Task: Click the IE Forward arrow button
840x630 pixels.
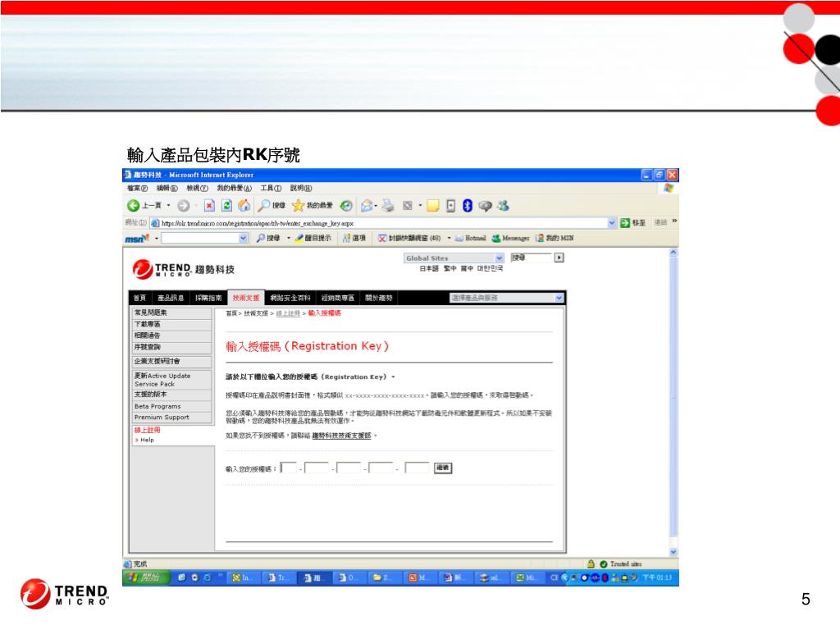Action: click(183, 206)
